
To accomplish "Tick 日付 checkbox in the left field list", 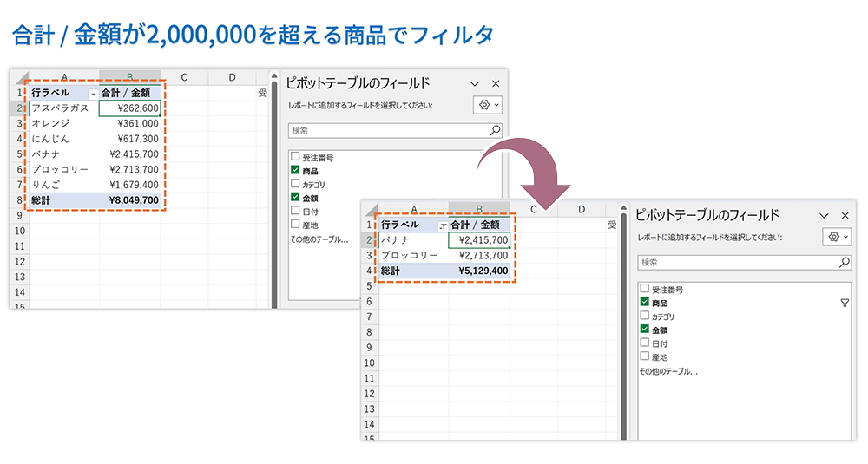I will tap(295, 211).
